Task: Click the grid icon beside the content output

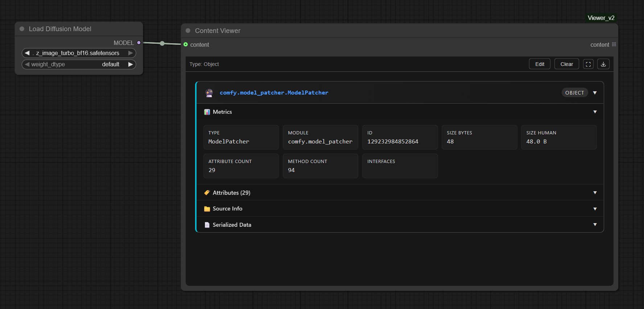Action: point(614,45)
